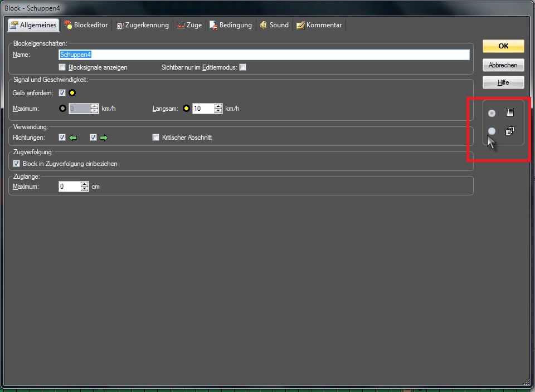Click the single list icon under Hilfe
This screenshot has height=392, width=535.
[509, 112]
